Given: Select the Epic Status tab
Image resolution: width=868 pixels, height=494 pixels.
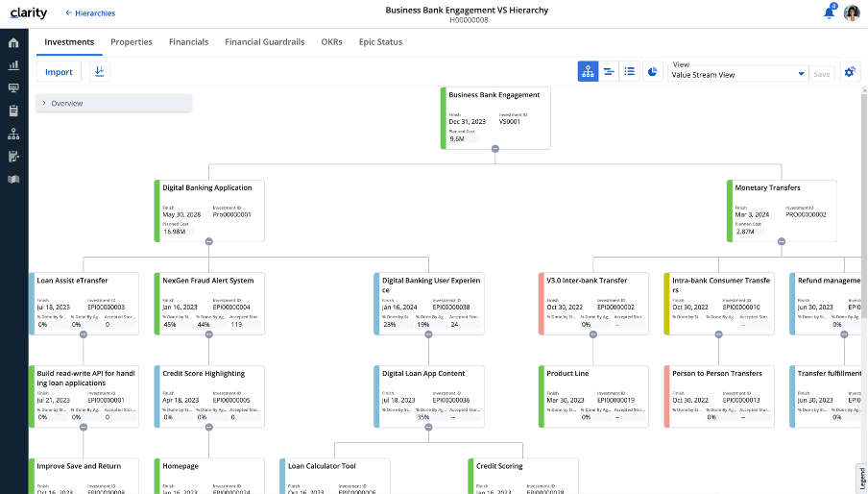Looking at the screenshot, I should coord(380,42).
